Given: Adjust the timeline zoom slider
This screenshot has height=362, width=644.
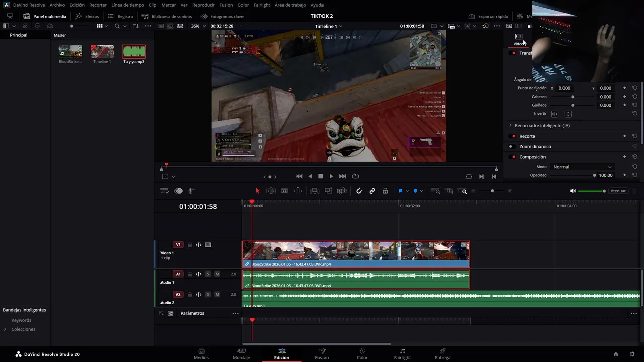Looking at the screenshot, I should 492,191.
